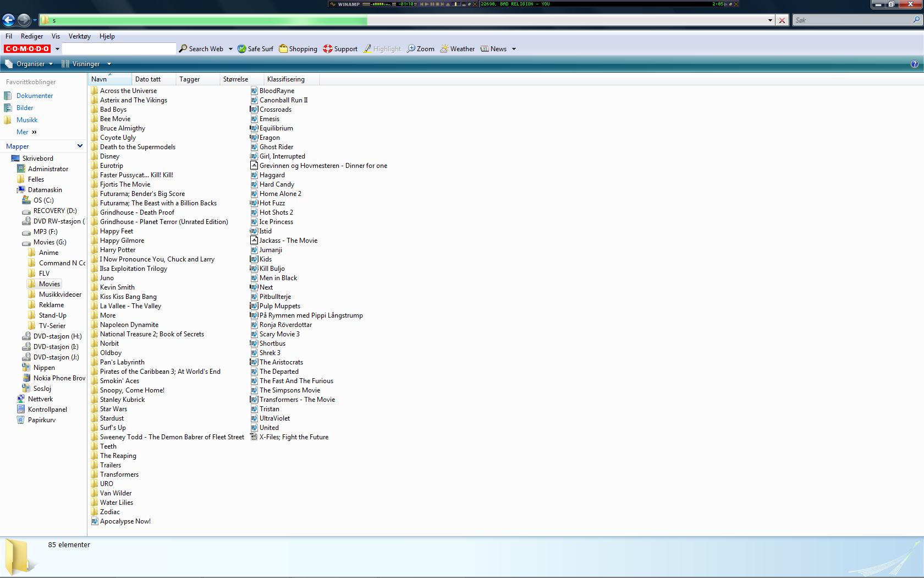This screenshot has height=578, width=924.
Task: Open Nokia Phone Browser in tree
Action: click(x=54, y=378)
